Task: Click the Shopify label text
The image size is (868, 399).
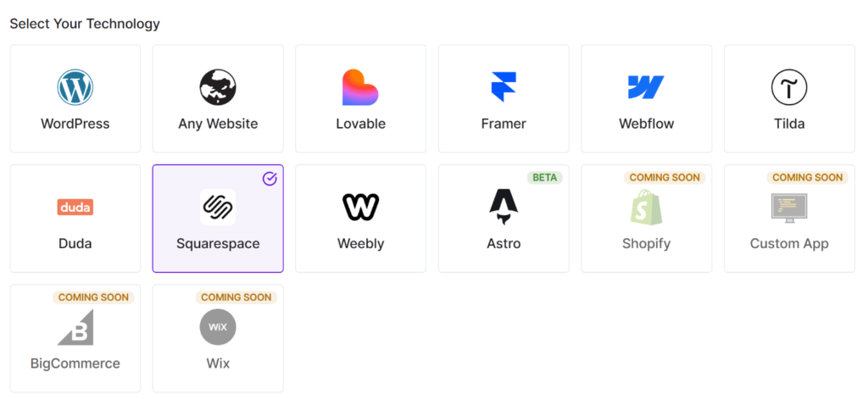Action: tap(647, 243)
